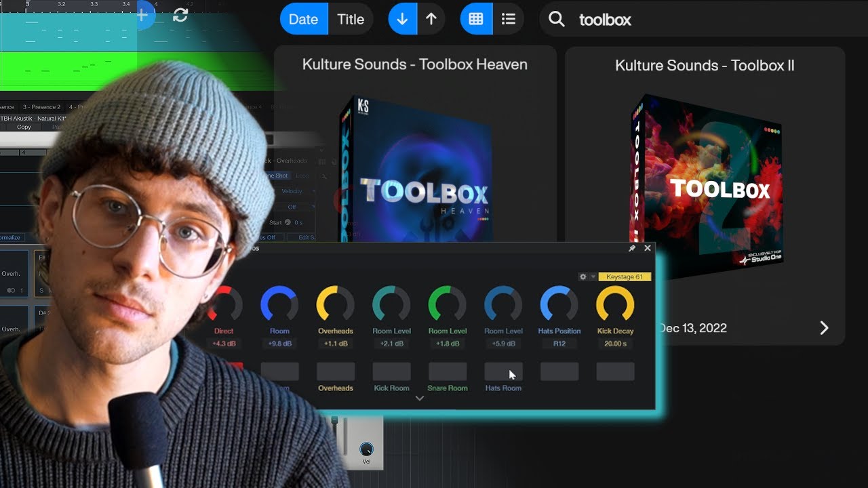Click the Room Level knob at +2.1 dB

(391, 304)
